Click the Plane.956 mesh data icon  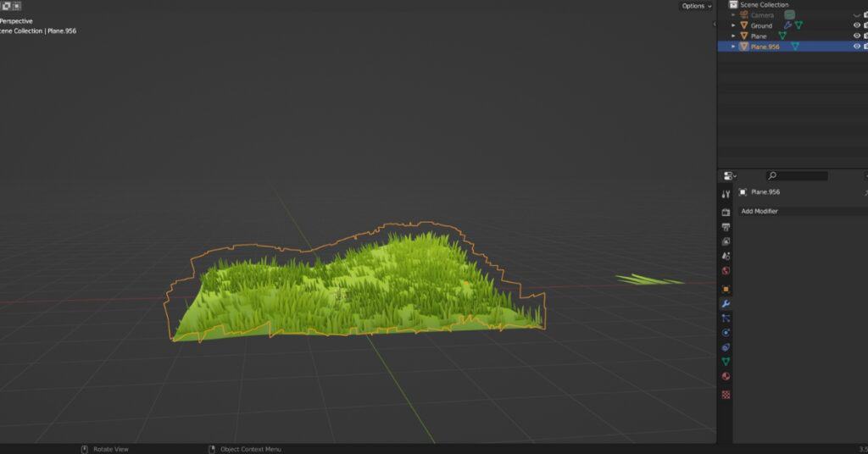[795, 47]
